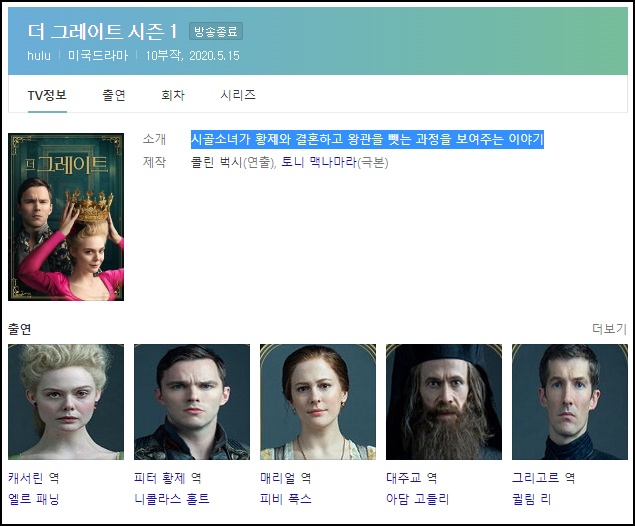Click the highlighted 소개 description text
The height and width of the screenshot is (526, 635).
pos(367,139)
